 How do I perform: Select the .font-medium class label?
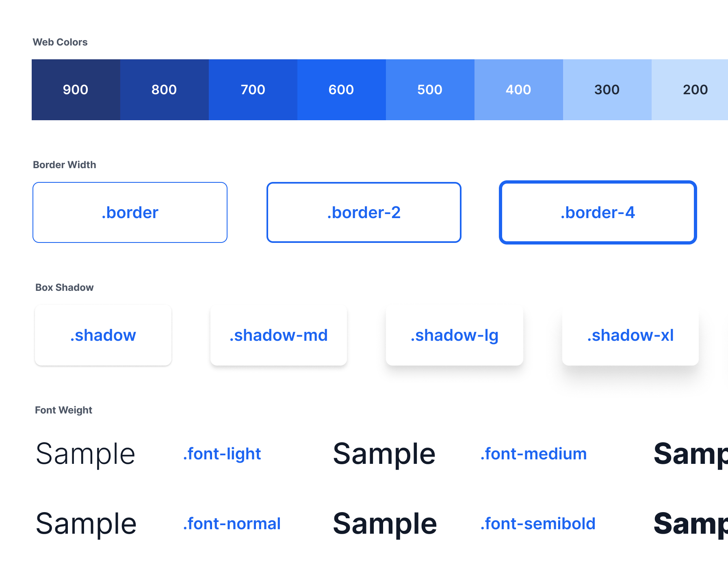point(533,454)
